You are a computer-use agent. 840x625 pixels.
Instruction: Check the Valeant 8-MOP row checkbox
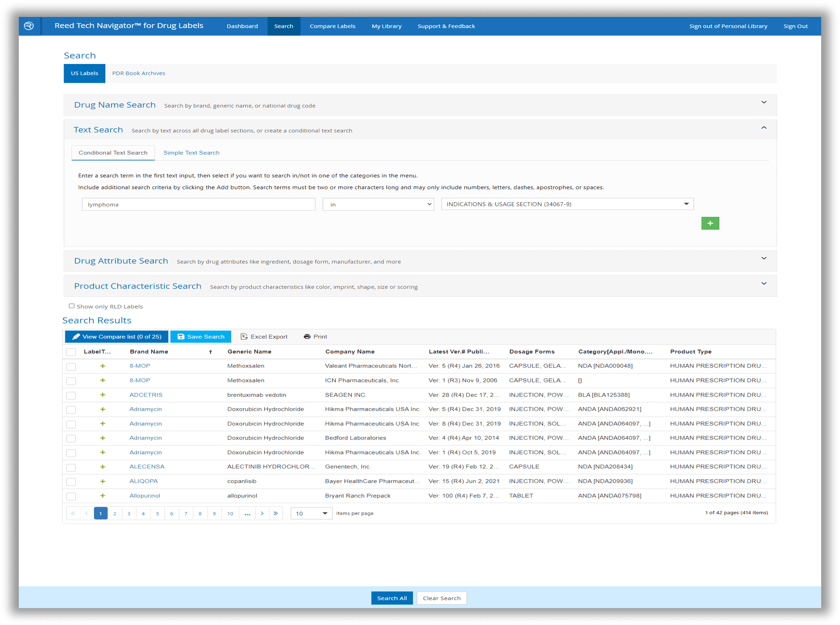click(71, 366)
